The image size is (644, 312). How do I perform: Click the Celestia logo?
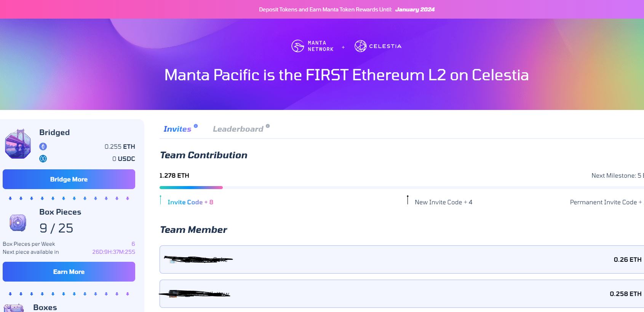pos(378,46)
